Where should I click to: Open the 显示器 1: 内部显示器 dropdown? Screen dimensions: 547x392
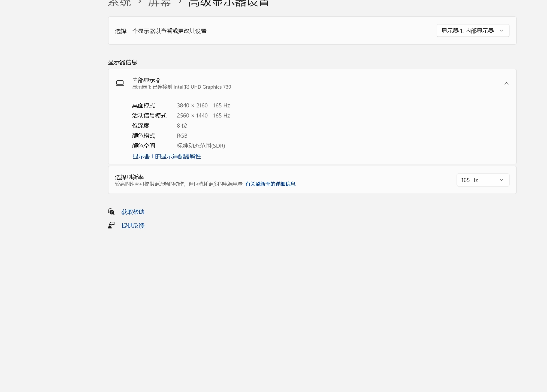[x=473, y=31]
